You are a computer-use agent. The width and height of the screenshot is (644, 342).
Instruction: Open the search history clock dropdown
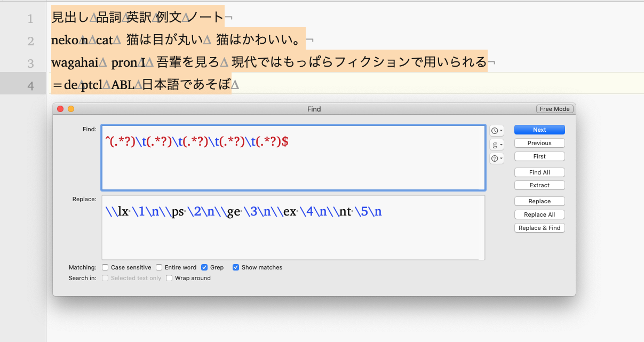[x=496, y=130]
